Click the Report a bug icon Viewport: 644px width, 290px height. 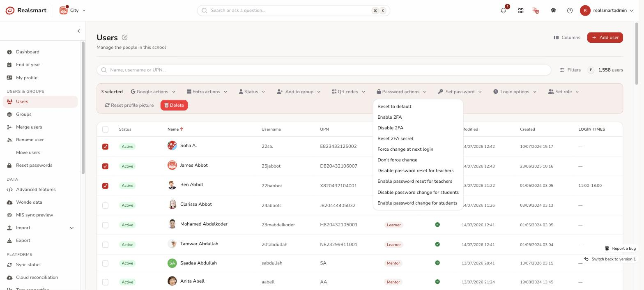(x=607, y=248)
